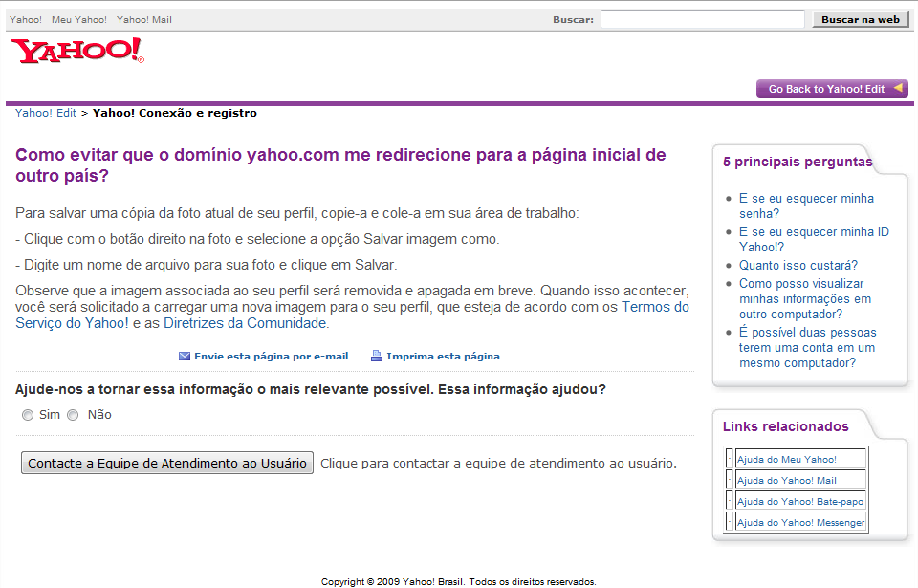Click Imprima esta página link
Image resolution: width=918 pixels, height=588 pixels.
[443, 356]
